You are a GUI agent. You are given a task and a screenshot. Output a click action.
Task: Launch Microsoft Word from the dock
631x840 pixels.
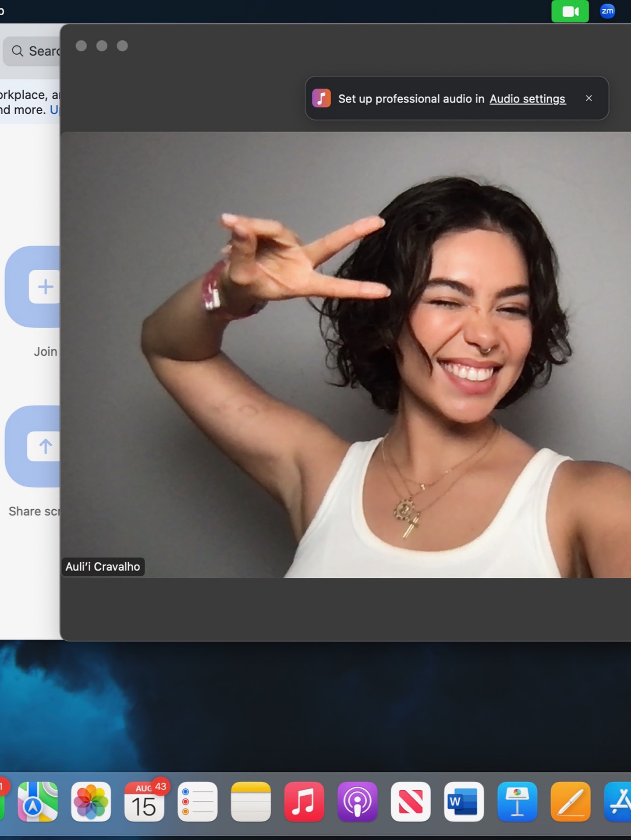coord(464,802)
